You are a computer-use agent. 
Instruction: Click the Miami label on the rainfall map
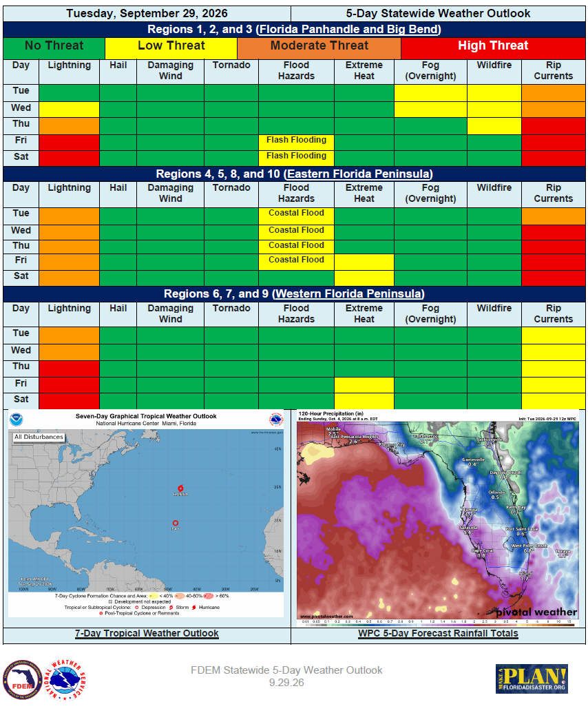pos(526,574)
